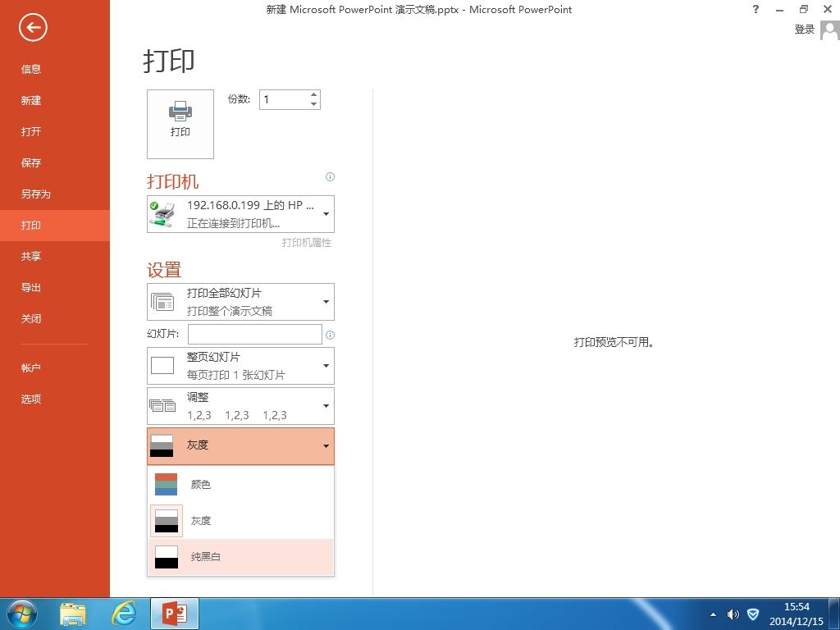Go back using the circled arrow button
The image size is (840, 630).
coord(33,27)
